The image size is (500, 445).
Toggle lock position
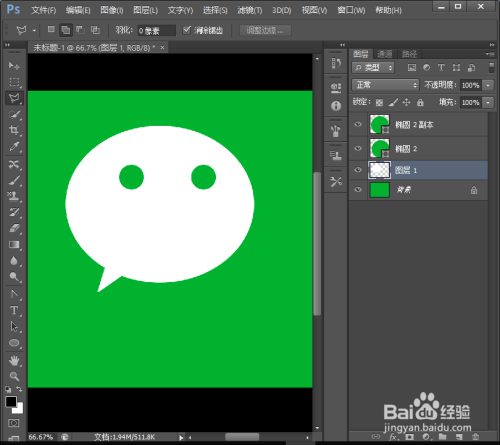(x=406, y=102)
